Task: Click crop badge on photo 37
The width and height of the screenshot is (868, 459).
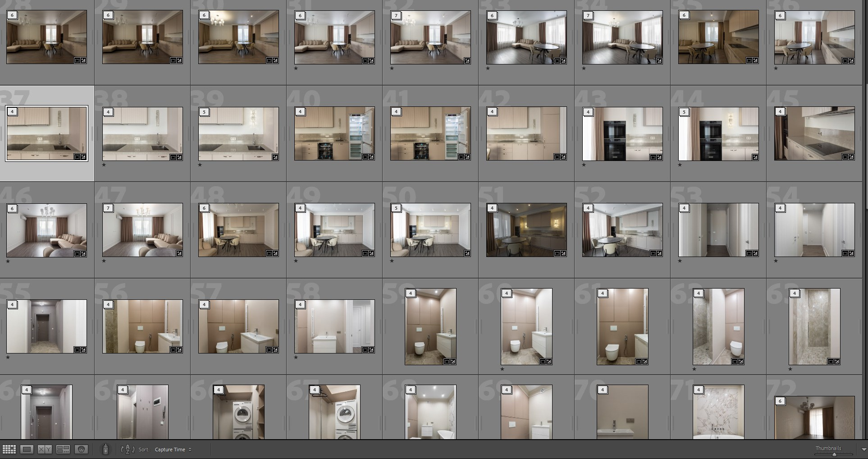Action: [77, 157]
